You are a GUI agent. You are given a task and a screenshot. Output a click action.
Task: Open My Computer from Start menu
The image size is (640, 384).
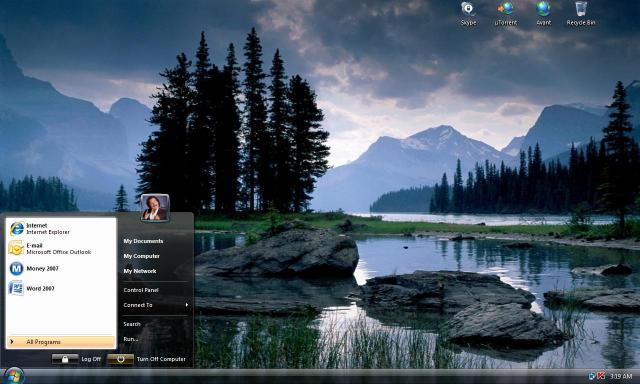coord(142,256)
